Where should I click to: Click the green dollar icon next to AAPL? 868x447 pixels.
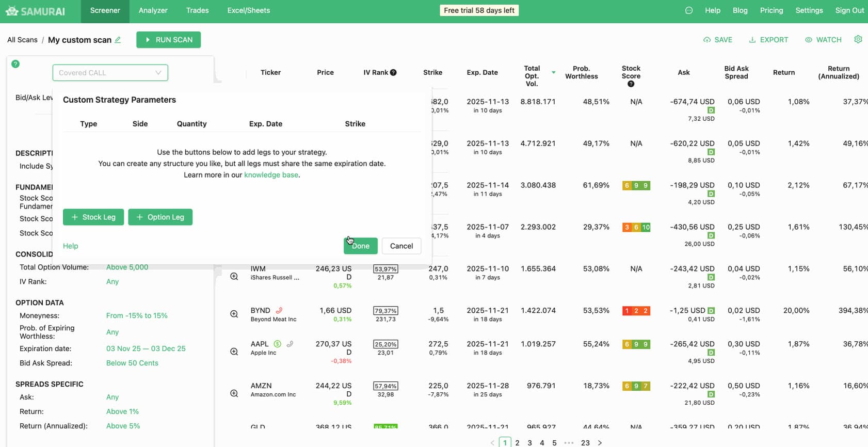277,344
